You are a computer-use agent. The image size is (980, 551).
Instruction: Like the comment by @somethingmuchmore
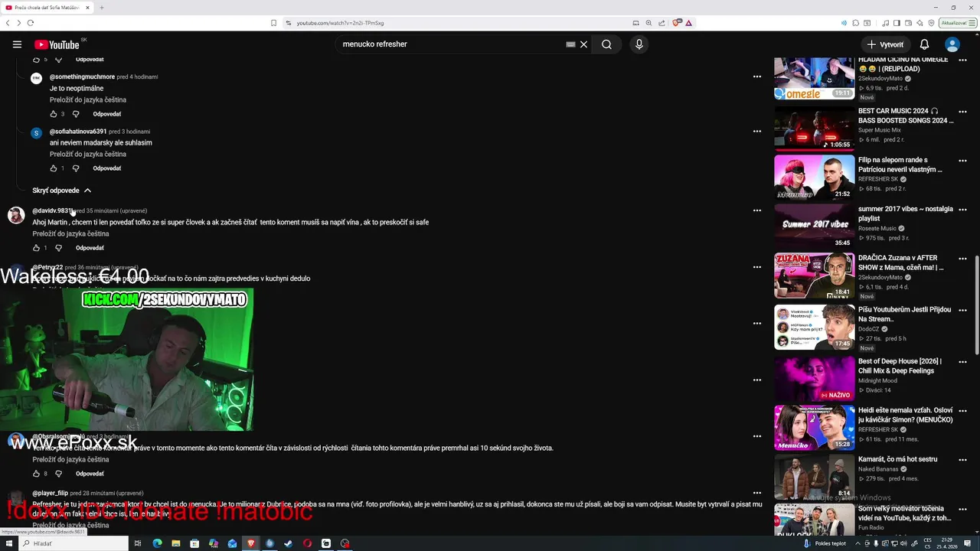[54, 114]
